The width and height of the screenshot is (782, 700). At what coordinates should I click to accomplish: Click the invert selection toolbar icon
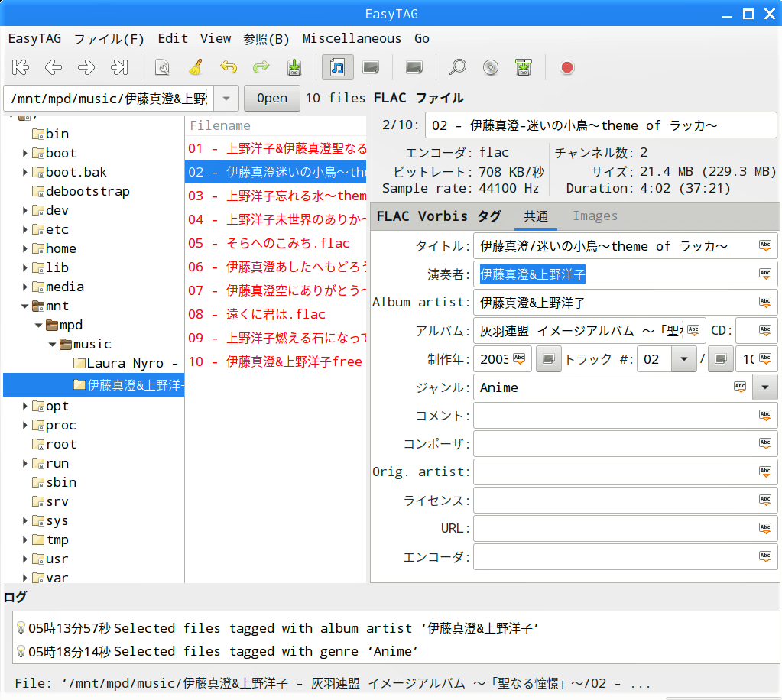(414, 67)
